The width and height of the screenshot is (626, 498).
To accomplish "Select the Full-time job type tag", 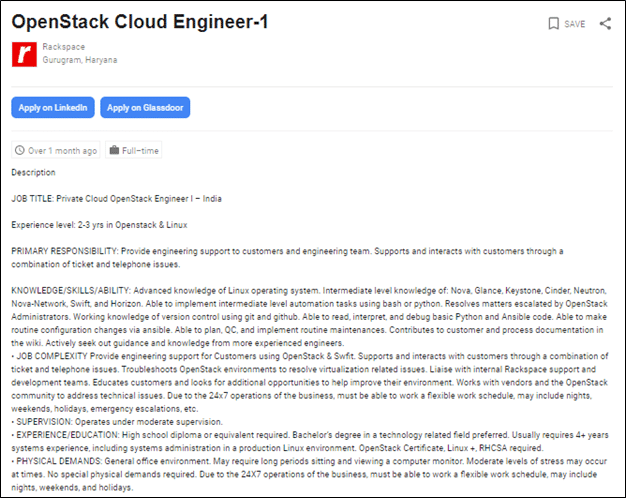I will 133,150.
